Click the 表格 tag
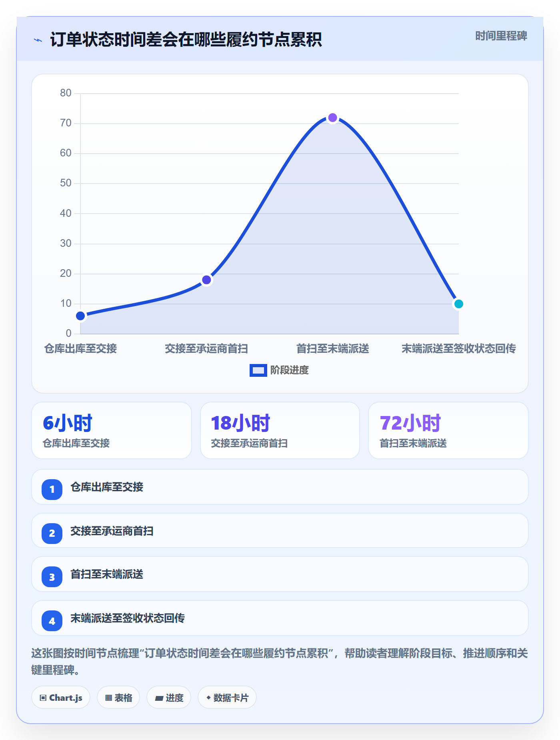Screen dimensions: 560x740 118,698
